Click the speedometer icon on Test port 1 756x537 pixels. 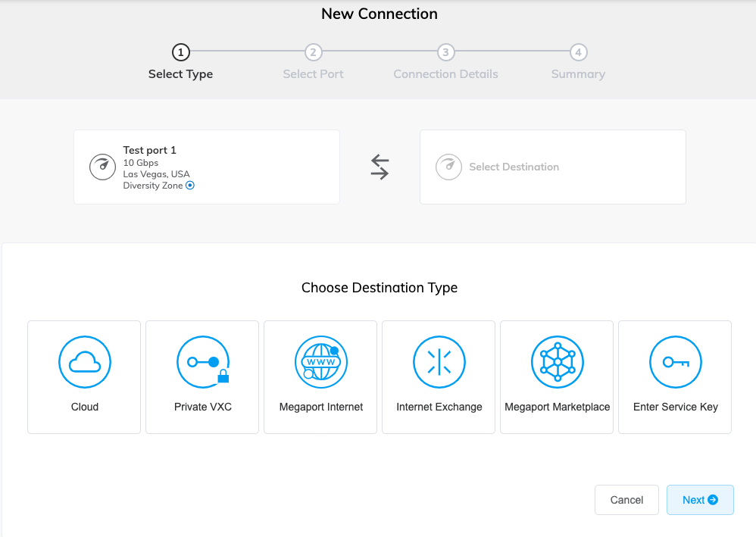click(x=102, y=167)
